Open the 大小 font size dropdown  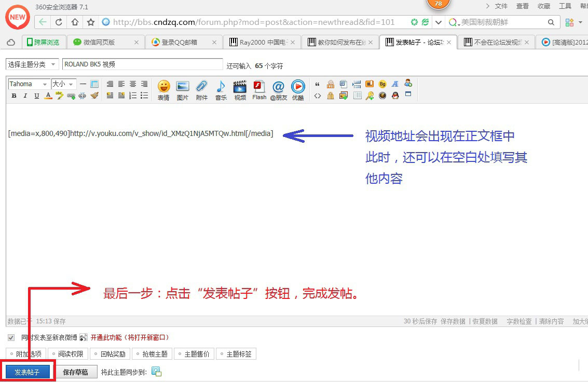pos(64,84)
